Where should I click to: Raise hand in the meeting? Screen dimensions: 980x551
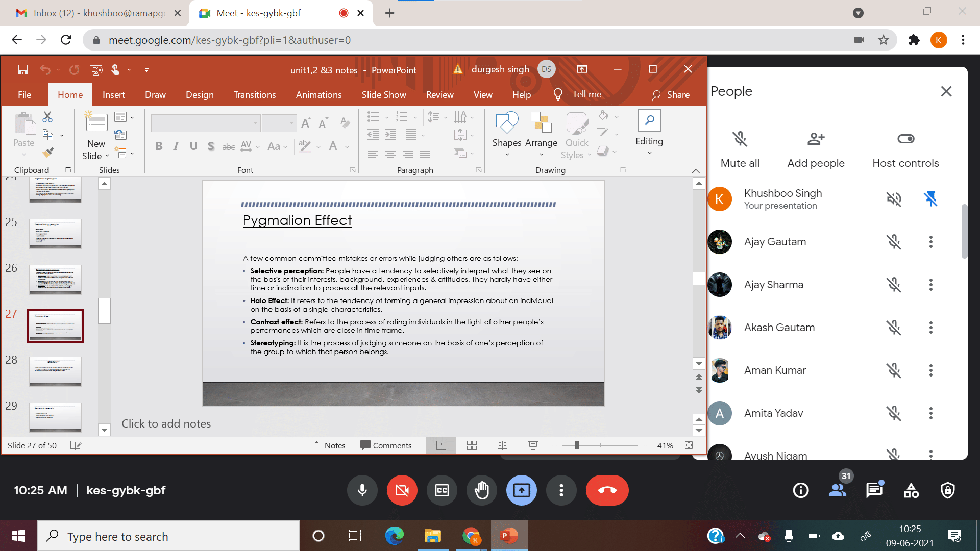pyautogui.click(x=481, y=491)
